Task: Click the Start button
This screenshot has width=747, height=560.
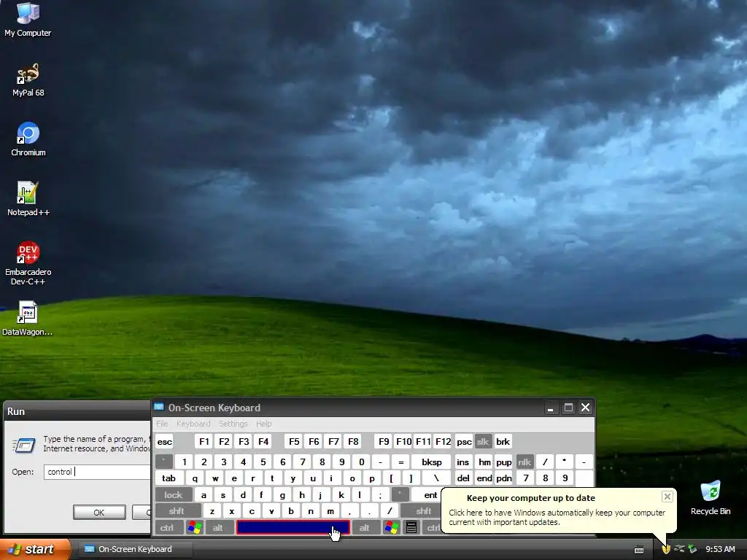Action: click(35, 549)
